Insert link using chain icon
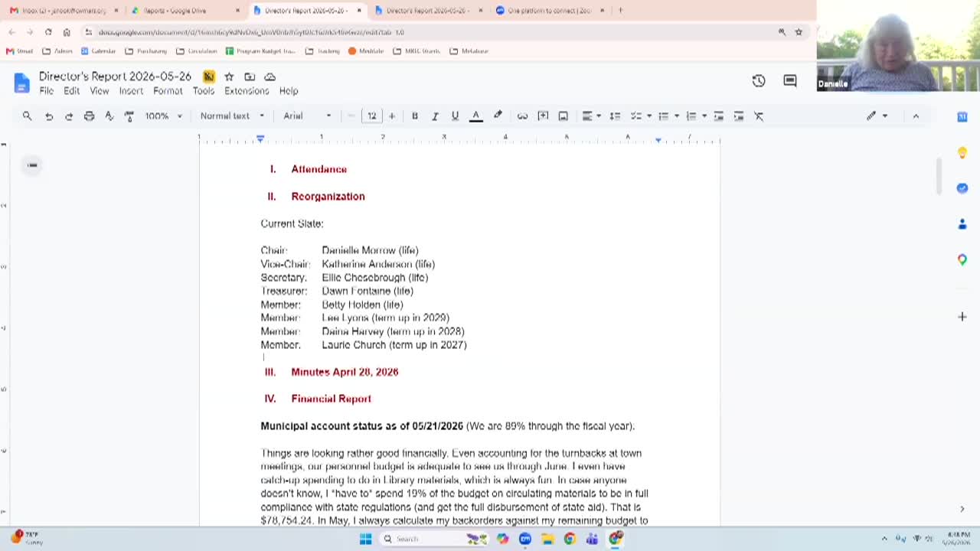 coord(522,116)
